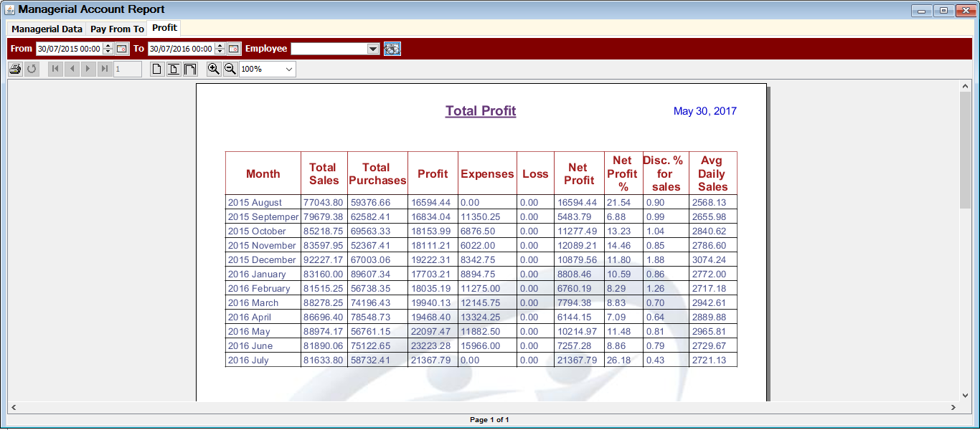Zoom out of the report
Viewport: 980px width, 430px height.
(230, 69)
